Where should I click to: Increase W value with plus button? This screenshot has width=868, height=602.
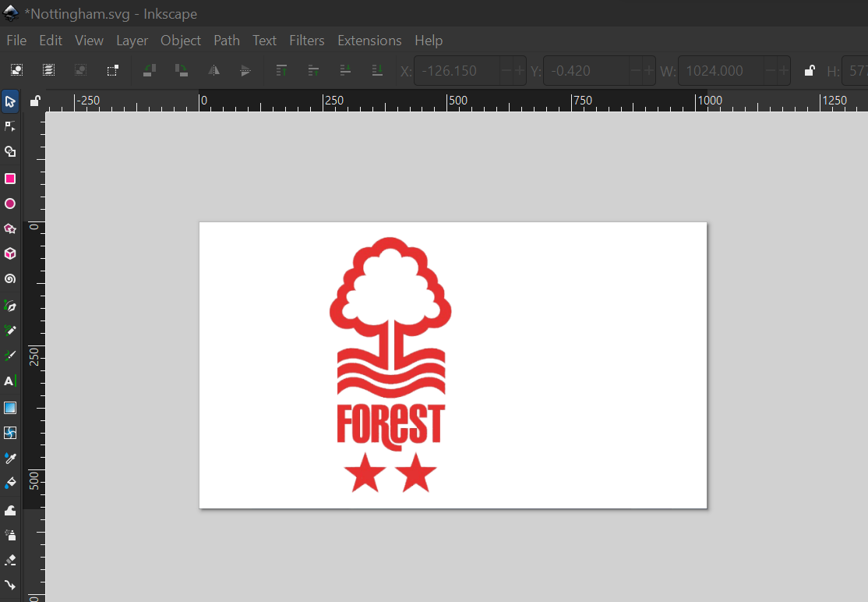(783, 70)
